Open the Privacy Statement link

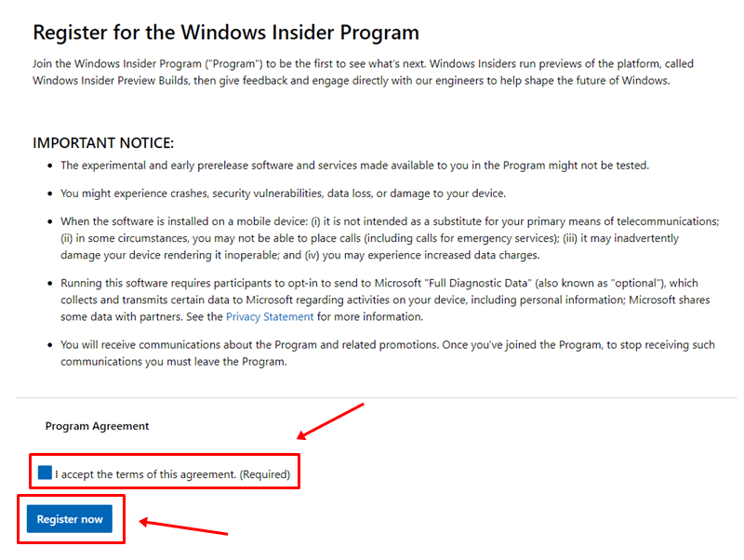pyautogui.click(x=270, y=316)
